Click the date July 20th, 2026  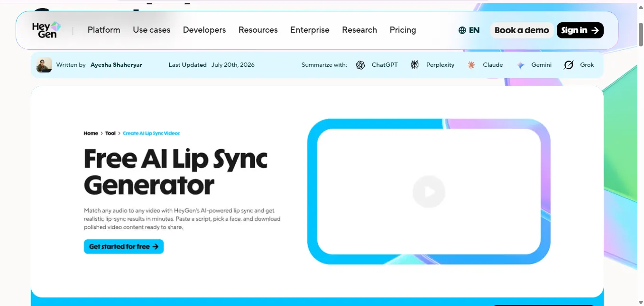[x=233, y=65]
